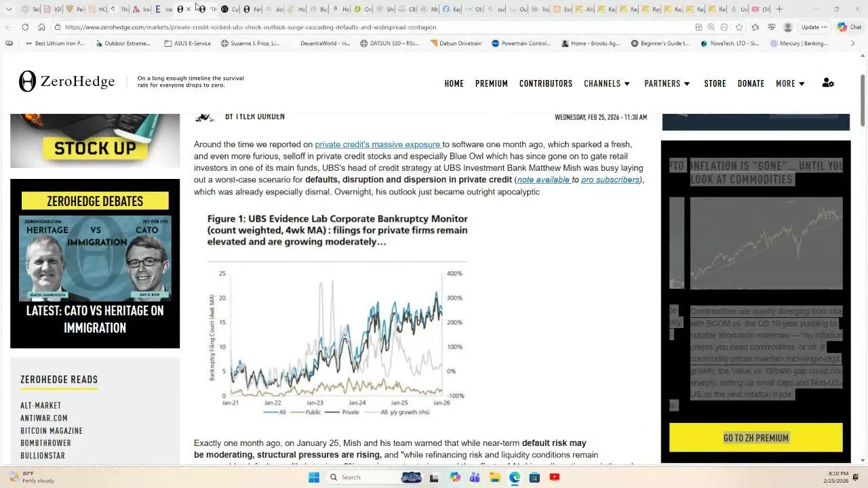Open ALT-MARKET in ZeroHedge Reads
The height and width of the screenshot is (488, 868).
41,405
